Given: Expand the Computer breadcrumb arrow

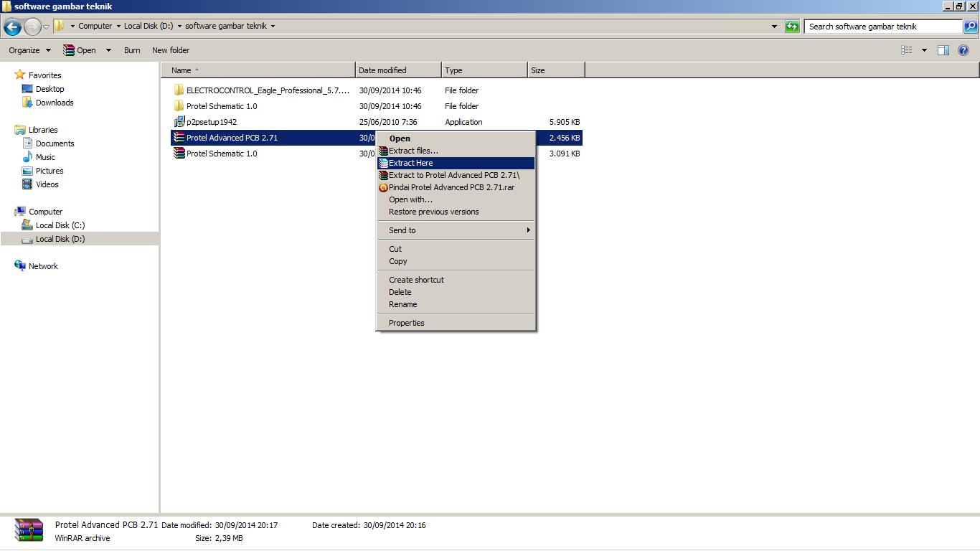Looking at the screenshot, I should coord(118,27).
